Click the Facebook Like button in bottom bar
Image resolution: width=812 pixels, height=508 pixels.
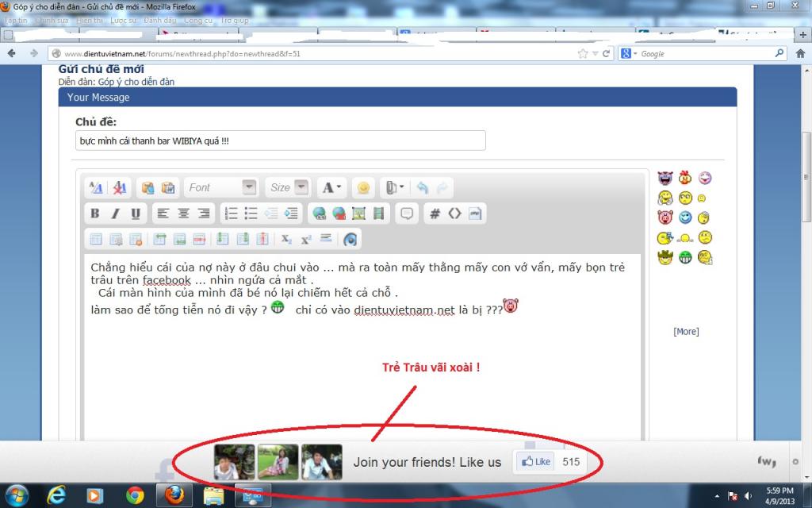coord(536,461)
